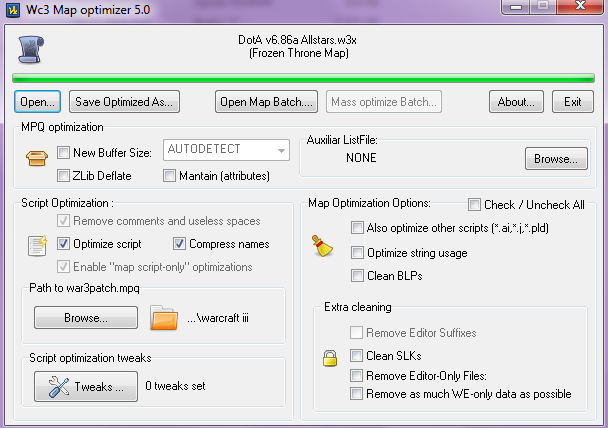Viewport: 608px width, 428px height.
Task: Disable the Compress names checkbox
Action: (179, 244)
